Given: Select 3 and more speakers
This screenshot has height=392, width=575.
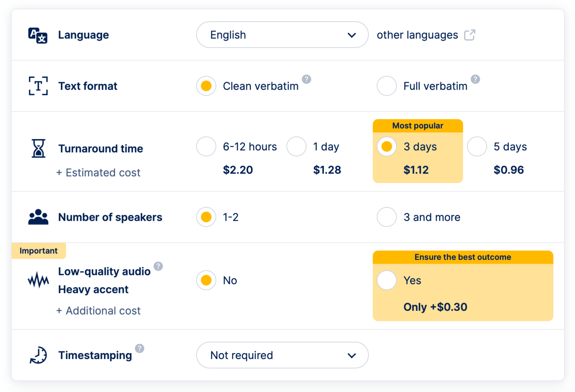Looking at the screenshot, I should 387,217.
